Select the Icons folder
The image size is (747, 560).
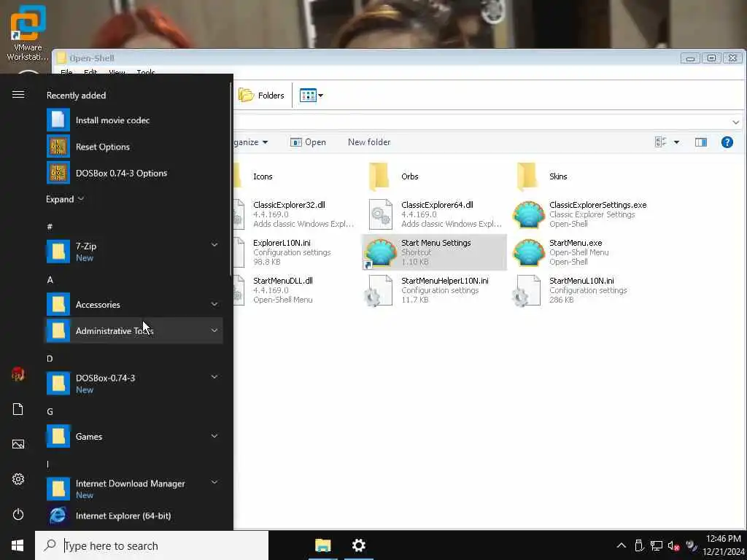point(263,176)
